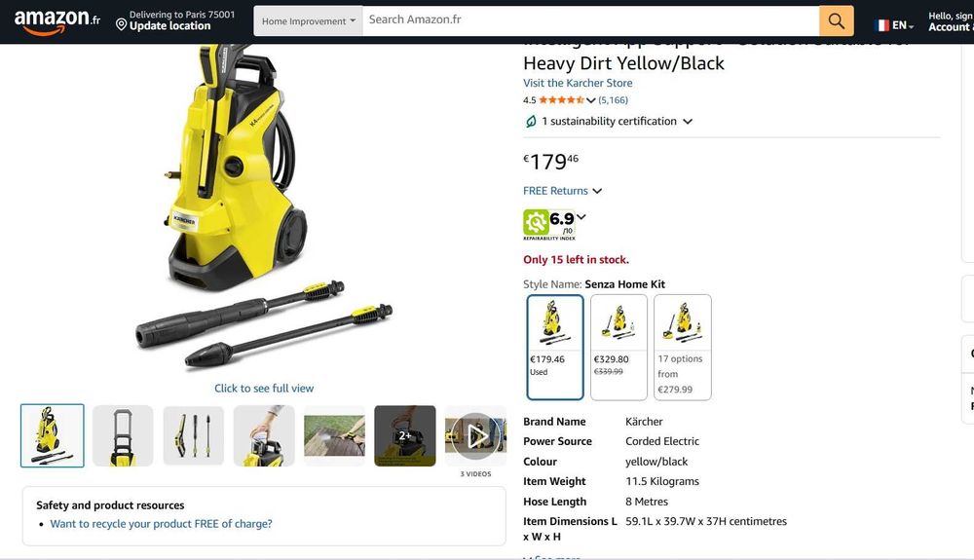Visit the Karcher Store link

coord(578,83)
